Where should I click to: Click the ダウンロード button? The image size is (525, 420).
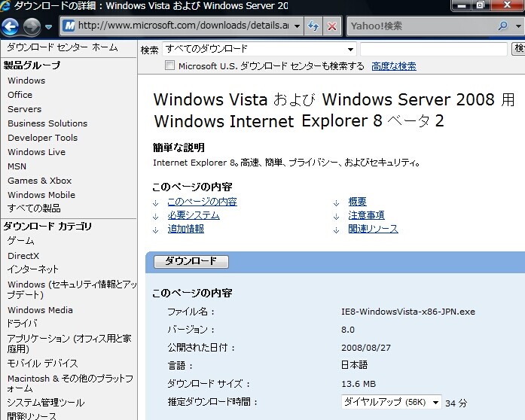(x=191, y=262)
